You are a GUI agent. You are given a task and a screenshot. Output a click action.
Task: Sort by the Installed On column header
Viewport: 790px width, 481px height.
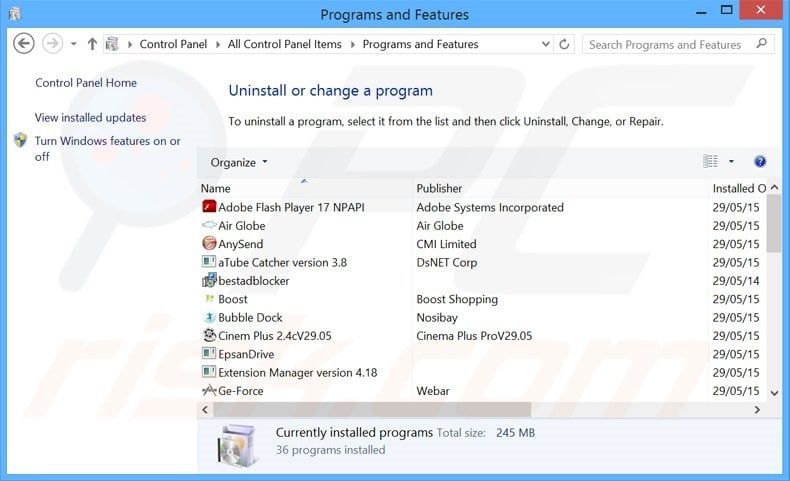pos(738,188)
